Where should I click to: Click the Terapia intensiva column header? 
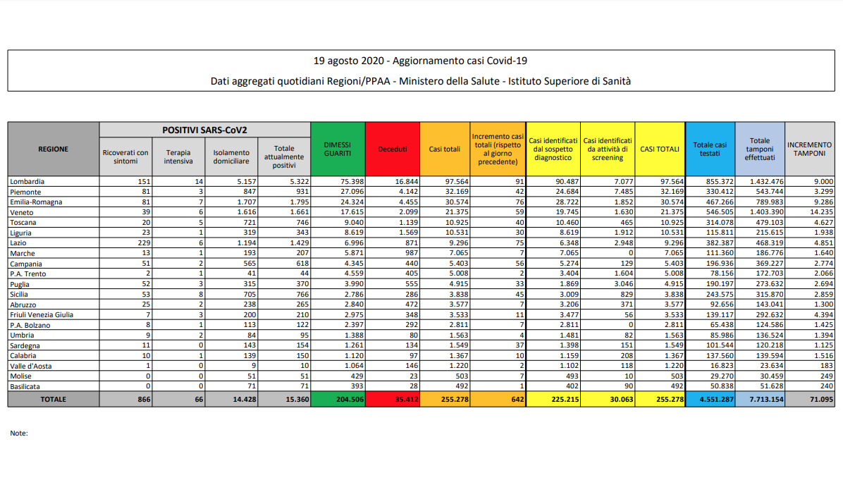click(178, 156)
